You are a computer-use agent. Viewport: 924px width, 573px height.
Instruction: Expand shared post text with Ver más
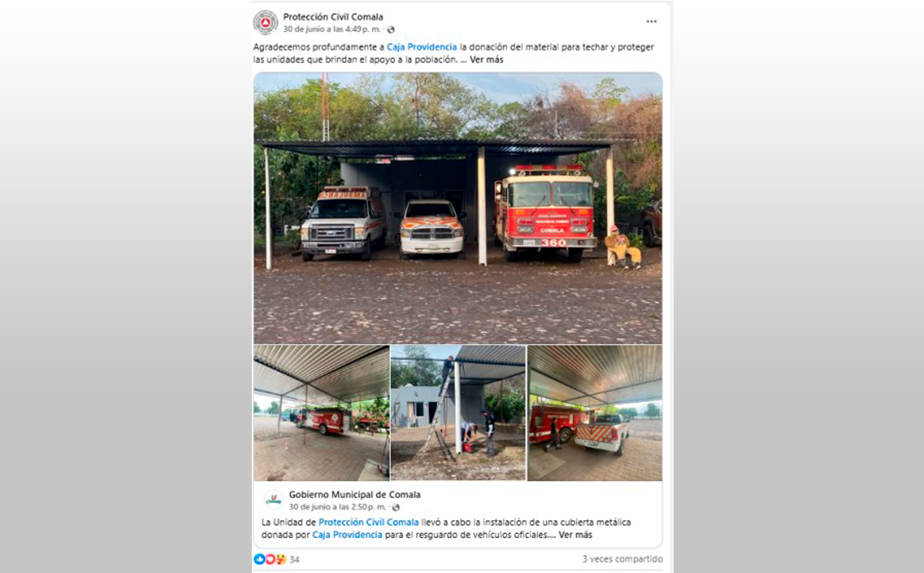coord(575,534)
